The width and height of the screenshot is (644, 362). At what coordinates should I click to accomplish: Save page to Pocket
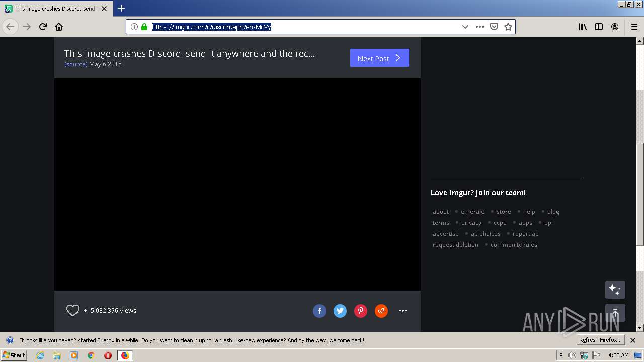pyautogui.click(x=494, y=27)
